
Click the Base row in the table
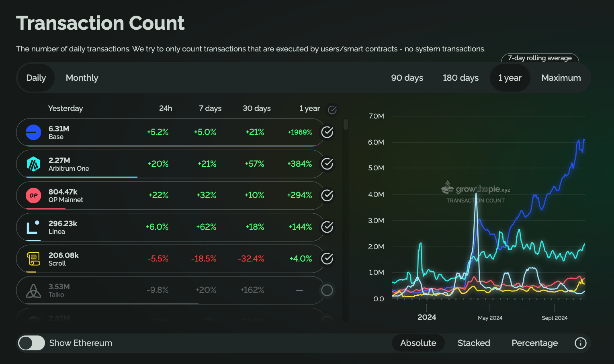pyautogui.click(x=170, y=132)
